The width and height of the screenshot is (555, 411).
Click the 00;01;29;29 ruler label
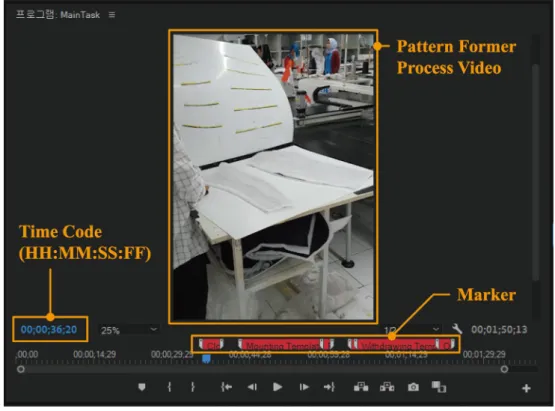tap(484, 354)
